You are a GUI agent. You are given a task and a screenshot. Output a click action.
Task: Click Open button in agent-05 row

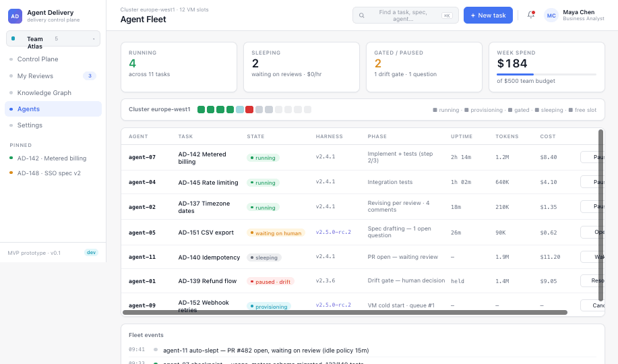(x=592, y=232)
